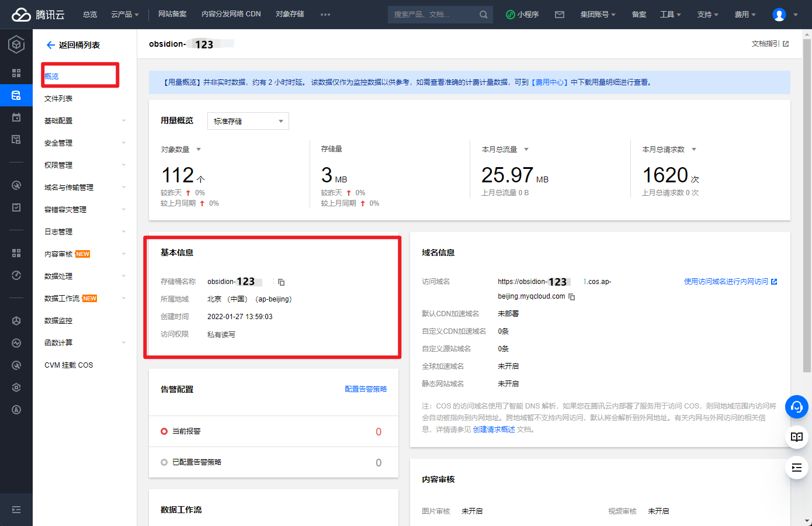Click the 费用中心 link in the notice
This screenshot has width=812, height=526.
(550, 82)
